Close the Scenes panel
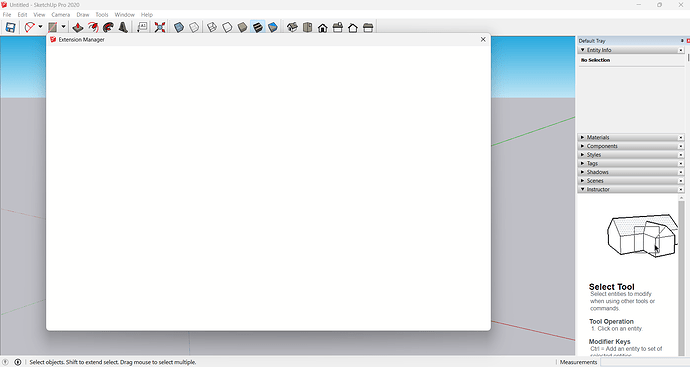The height and width of the screenshot is (367, 690). [x=681, y=181]
